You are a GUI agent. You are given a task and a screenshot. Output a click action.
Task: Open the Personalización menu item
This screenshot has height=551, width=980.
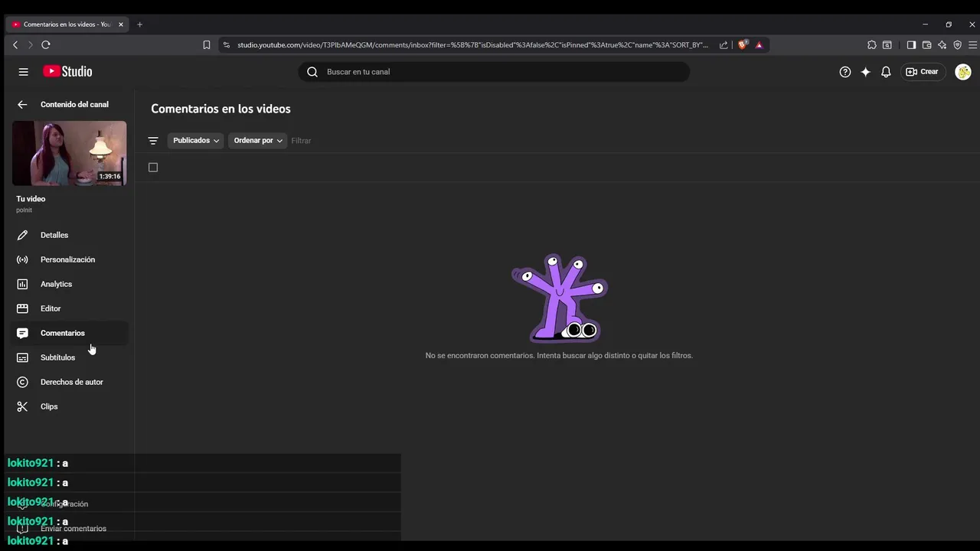tap(69, 259)
